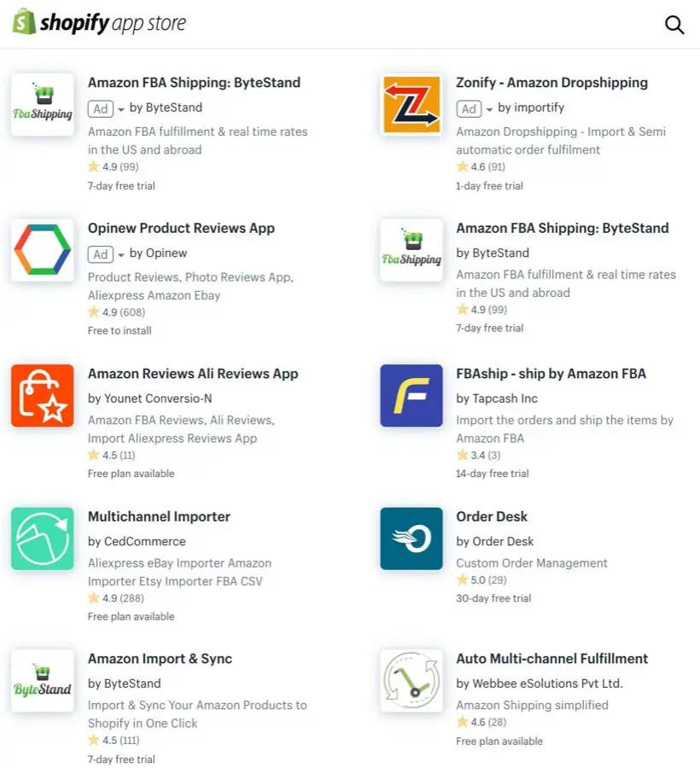700x768 pixels.
Task: Open the Shopify app store logo
Action: tap(99, 23)
